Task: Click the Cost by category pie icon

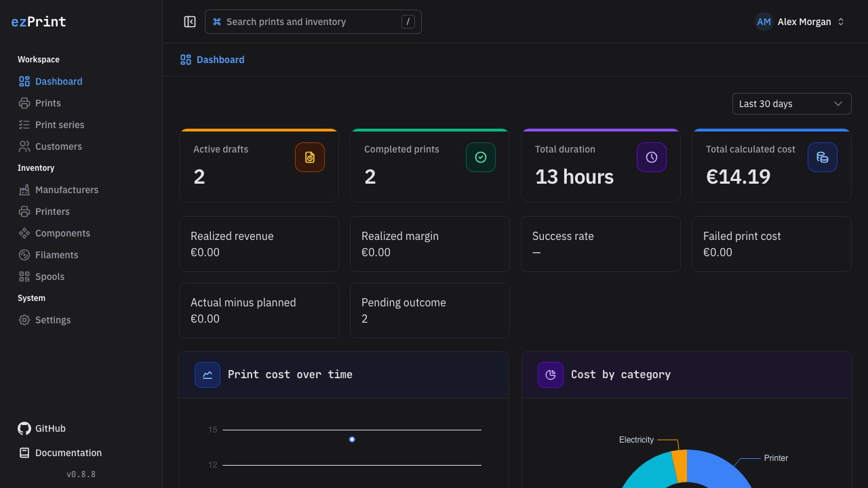Action: [x=551, y=374]
